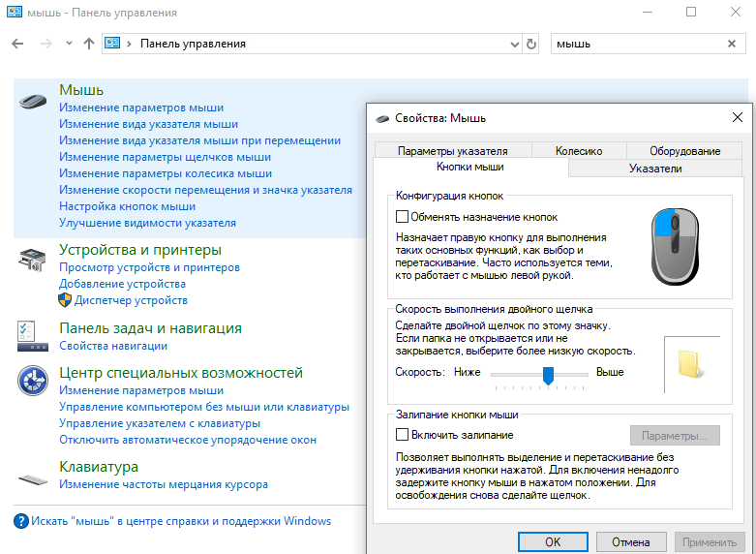Click the mouse picture in button configuration
Screen dimensions: 756x554
tap(675, 246)
